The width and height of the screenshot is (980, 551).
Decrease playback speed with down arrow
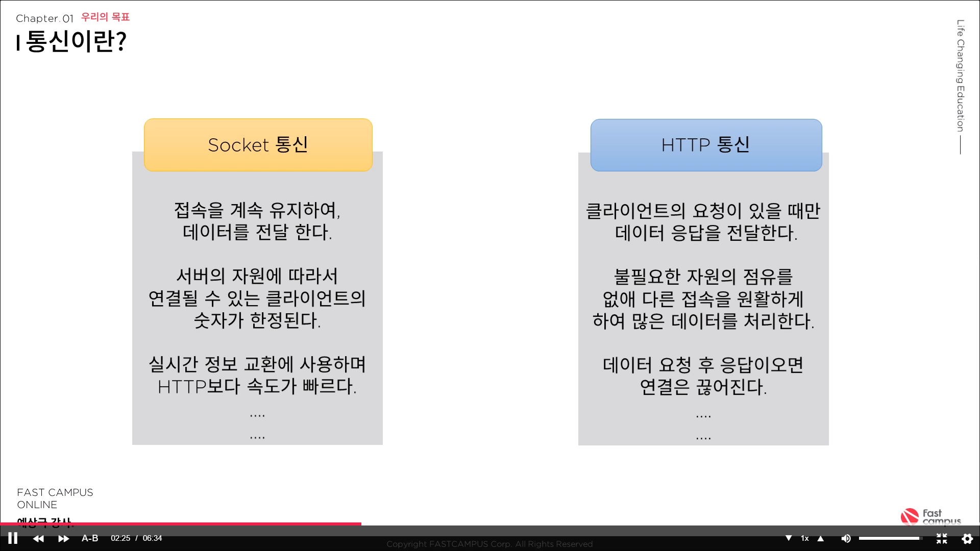788,538
